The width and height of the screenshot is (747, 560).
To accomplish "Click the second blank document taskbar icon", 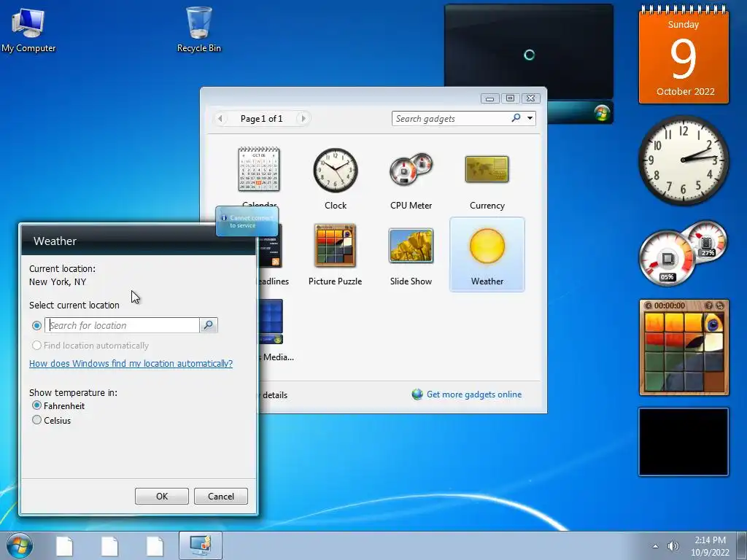I will click(x=109, y=545).
